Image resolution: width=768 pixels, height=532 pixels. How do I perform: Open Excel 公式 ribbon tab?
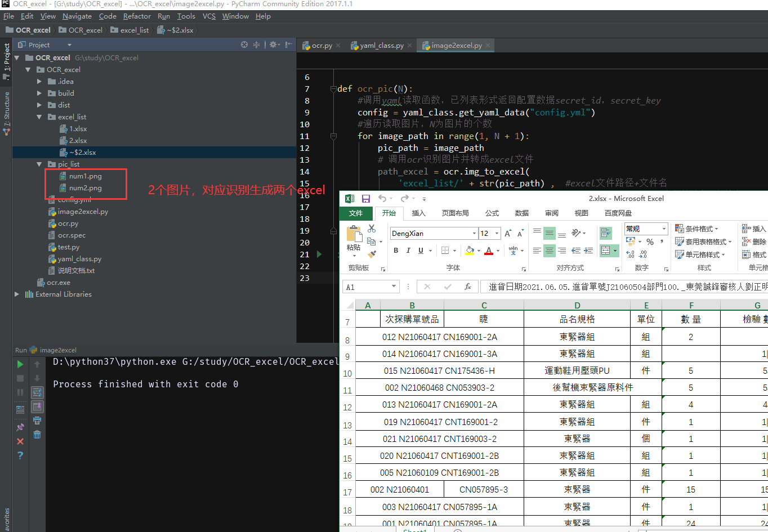tap(492, 213)
